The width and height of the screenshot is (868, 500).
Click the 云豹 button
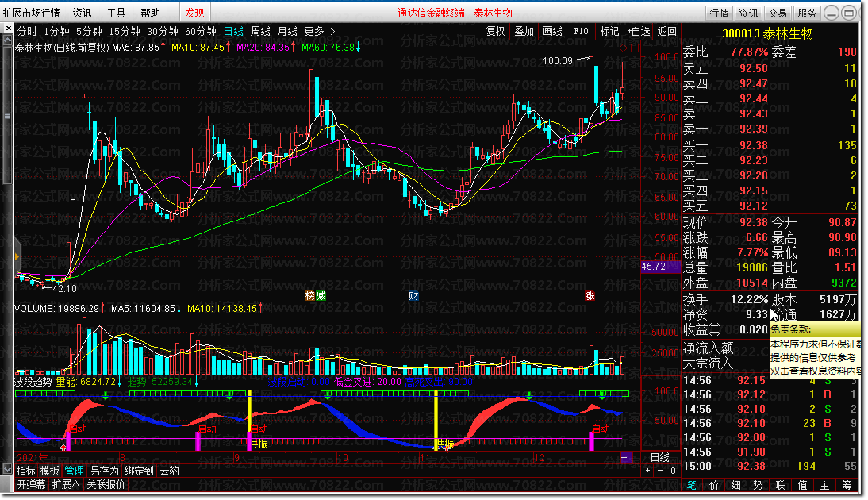(x=169, y=471)
